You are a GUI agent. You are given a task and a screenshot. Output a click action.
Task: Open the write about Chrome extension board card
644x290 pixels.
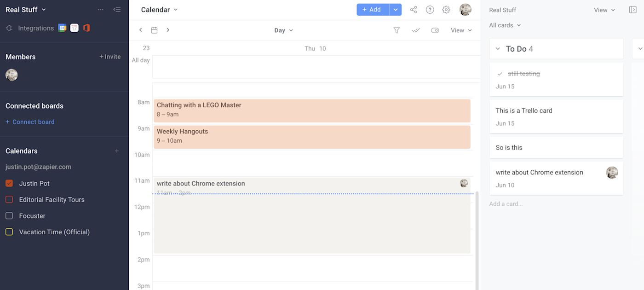pyautogui.click(x=556, y=178)
